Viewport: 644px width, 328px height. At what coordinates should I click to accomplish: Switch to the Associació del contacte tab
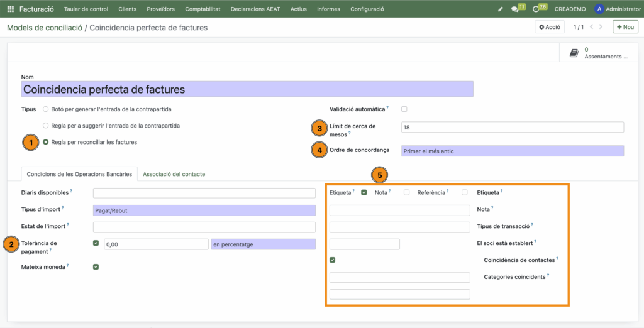(174, 174)
